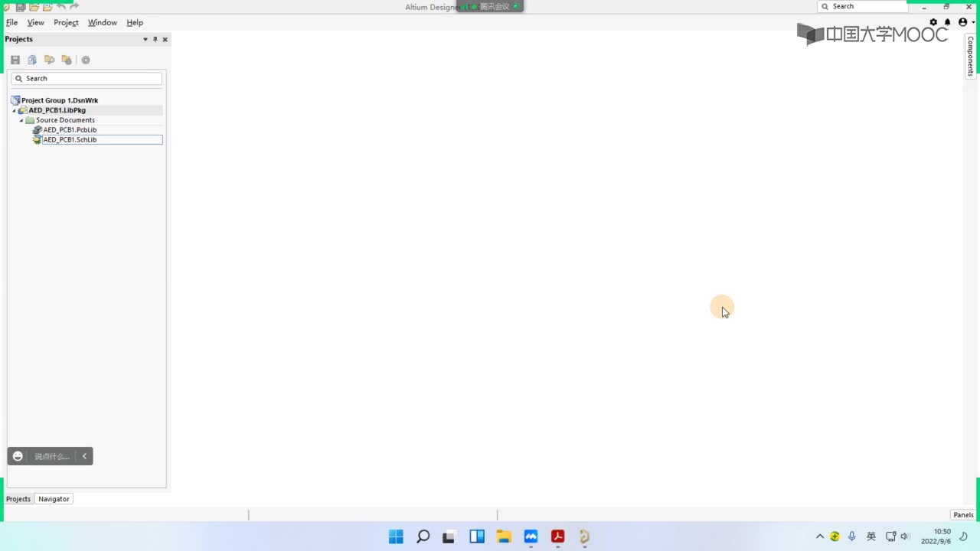Select AED_PCB1.LibPkg project
Screen dimensions: 980x551
point(57,110)
